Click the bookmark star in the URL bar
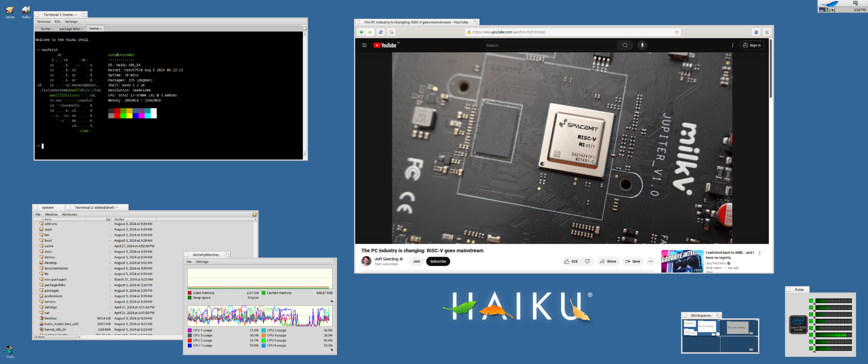The width and height of the screenshot is (868, 364). pyautogui.click(x=677, y=32)
